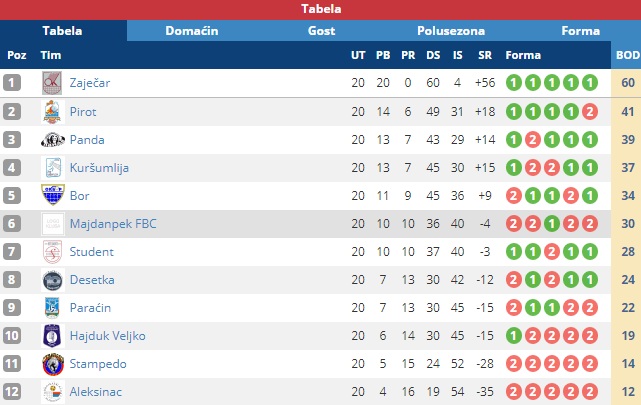Image resolution: width=641 pixels, height=405 pixels.
Task: Click the BOD column header
Action: 628,55
